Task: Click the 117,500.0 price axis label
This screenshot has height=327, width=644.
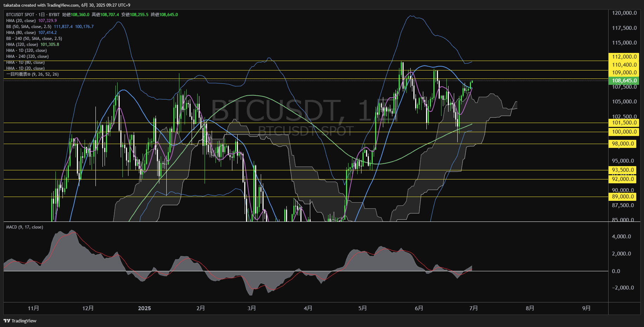Action: pos(624,28)
